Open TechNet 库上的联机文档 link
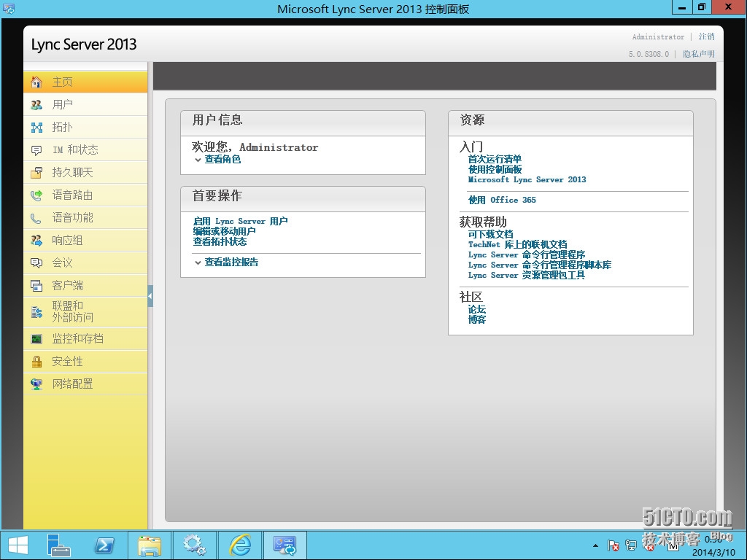 [517, 245]
